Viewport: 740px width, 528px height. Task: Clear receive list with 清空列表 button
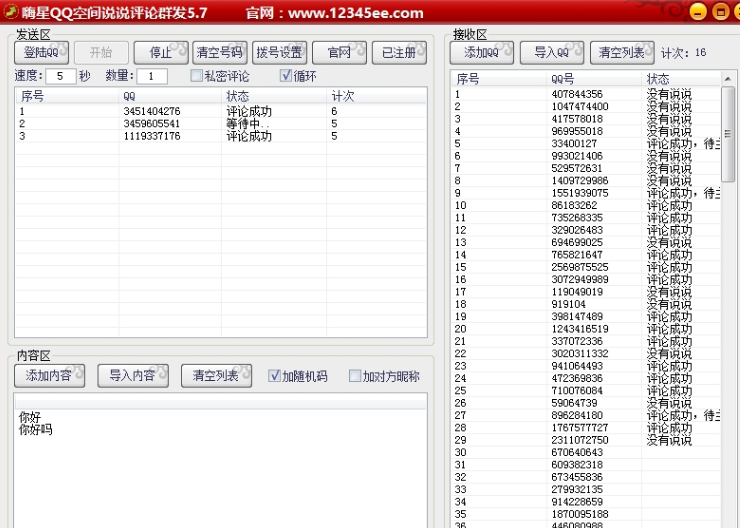point(622,52)
